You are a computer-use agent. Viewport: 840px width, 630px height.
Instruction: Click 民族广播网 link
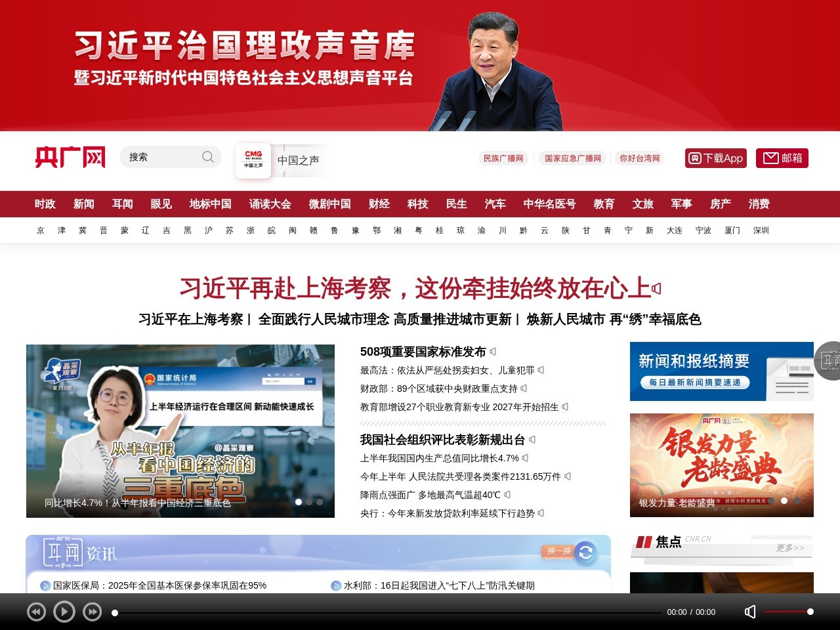(503, 158)
